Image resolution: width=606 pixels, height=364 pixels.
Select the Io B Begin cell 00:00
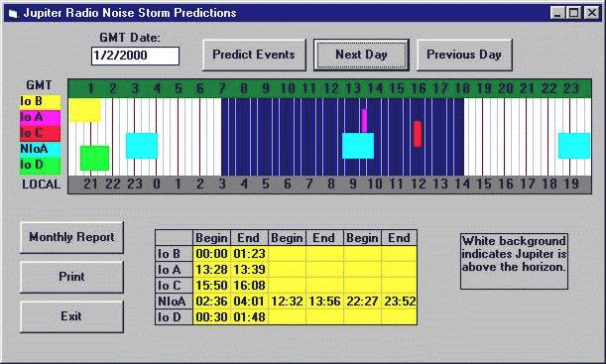211,254
